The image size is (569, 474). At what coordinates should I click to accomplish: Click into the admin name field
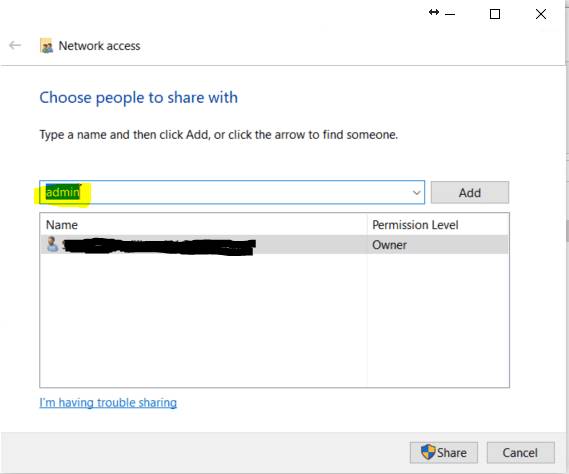pyautogui.click(x=232, y=192)
